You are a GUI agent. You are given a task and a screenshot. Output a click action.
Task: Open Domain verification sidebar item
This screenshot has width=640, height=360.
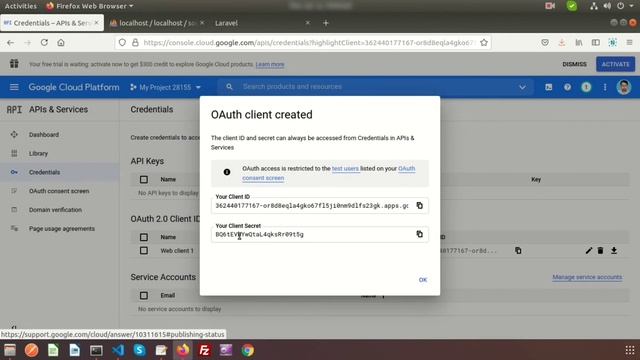click(x=55, y=209)
